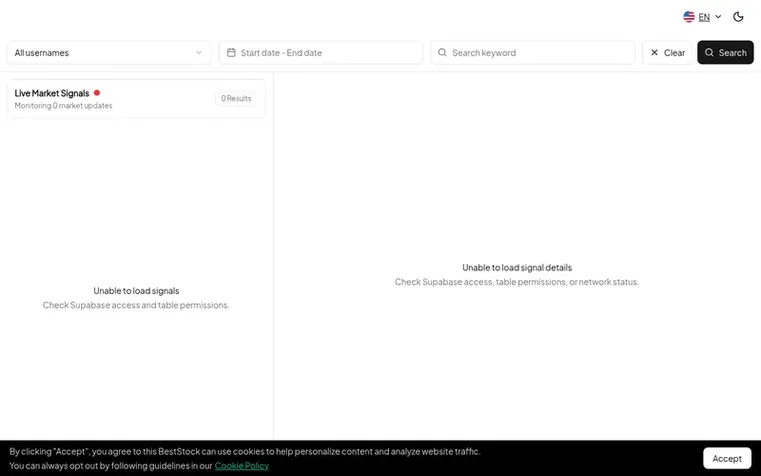Expand the EN language chevron

(718, 17)
